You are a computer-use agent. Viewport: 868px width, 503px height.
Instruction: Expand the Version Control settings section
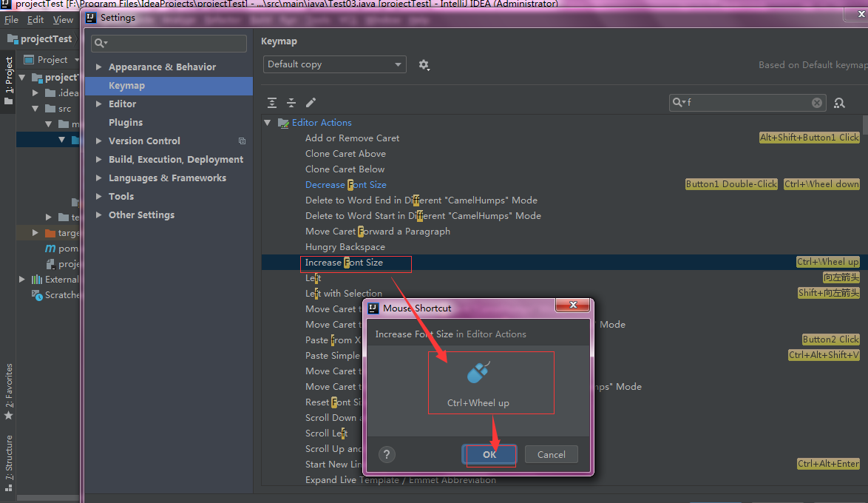tap(98, 141)
